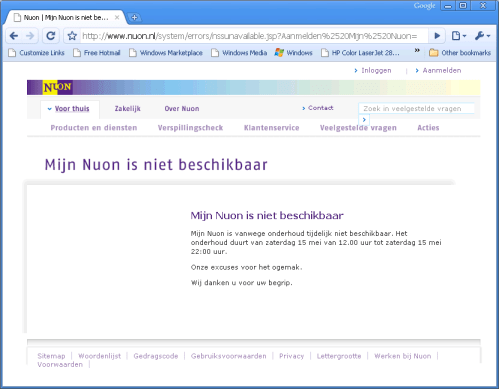Screen dimensions: 499x389
Task: Open the Windows Media bookmark
Action: pyautogui.click(x=239, y=53)
